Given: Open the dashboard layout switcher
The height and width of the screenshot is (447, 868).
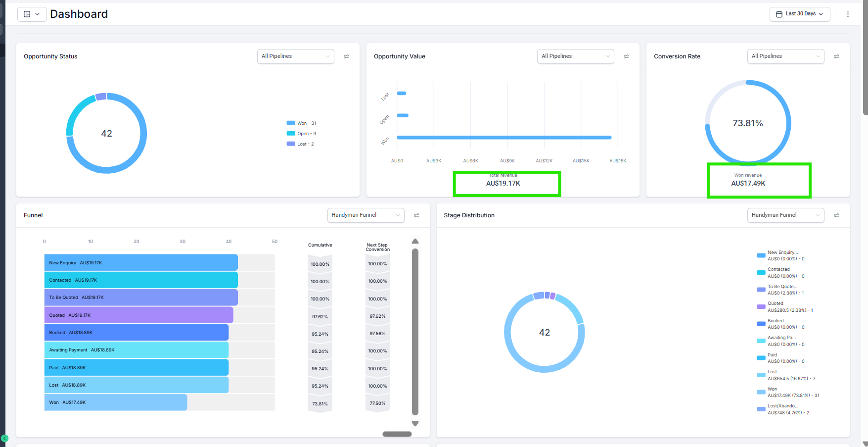Looking at the screenshot, I should (x=32, y=14).
